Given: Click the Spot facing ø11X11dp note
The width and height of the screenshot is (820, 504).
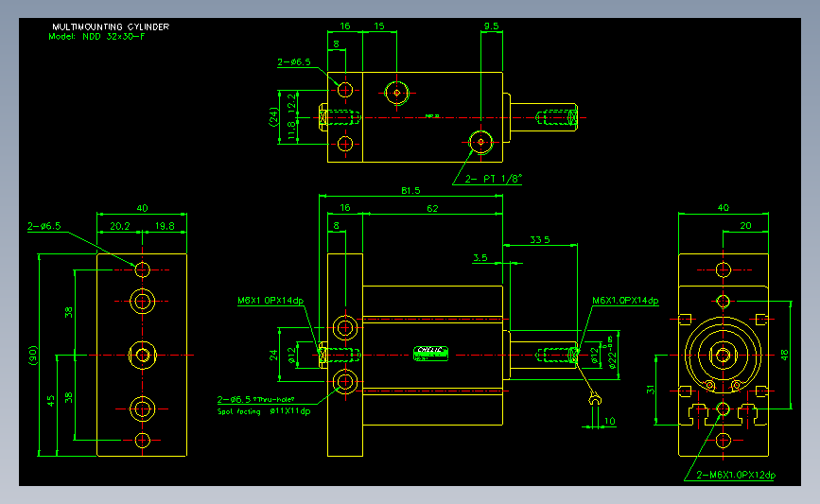Looking at the screenshot, I should click(x=264, y=411).
